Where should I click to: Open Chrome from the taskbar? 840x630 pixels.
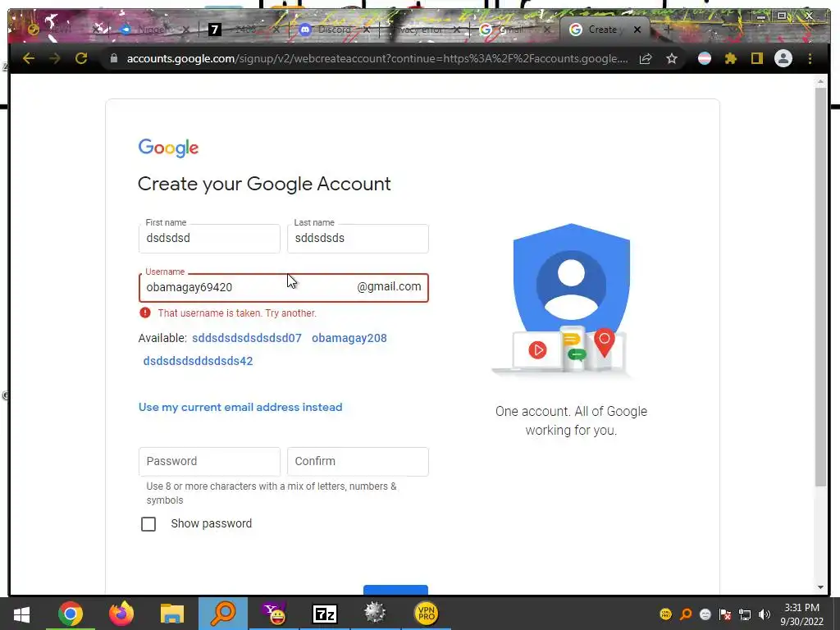pyautogui.click(x=71, y=614)
